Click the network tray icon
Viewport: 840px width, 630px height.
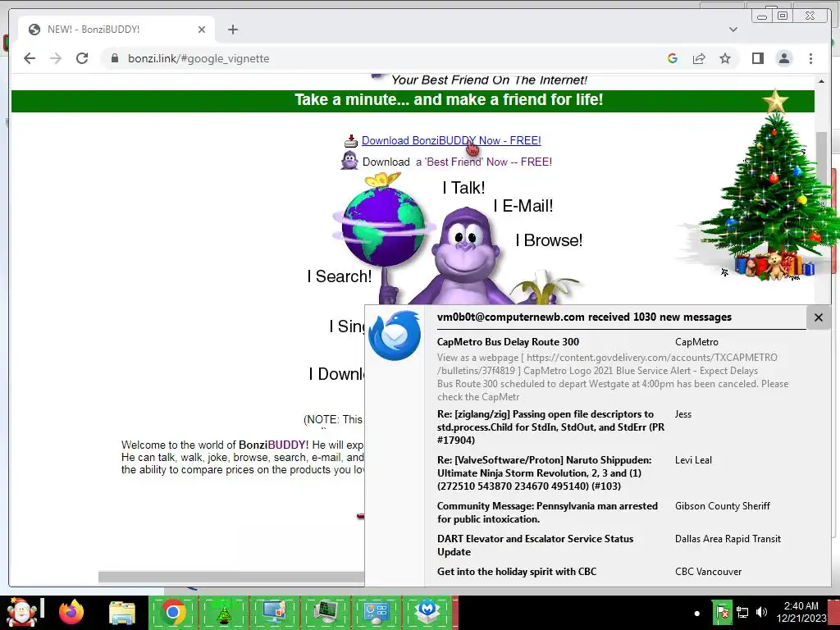[x=742, y=612]
